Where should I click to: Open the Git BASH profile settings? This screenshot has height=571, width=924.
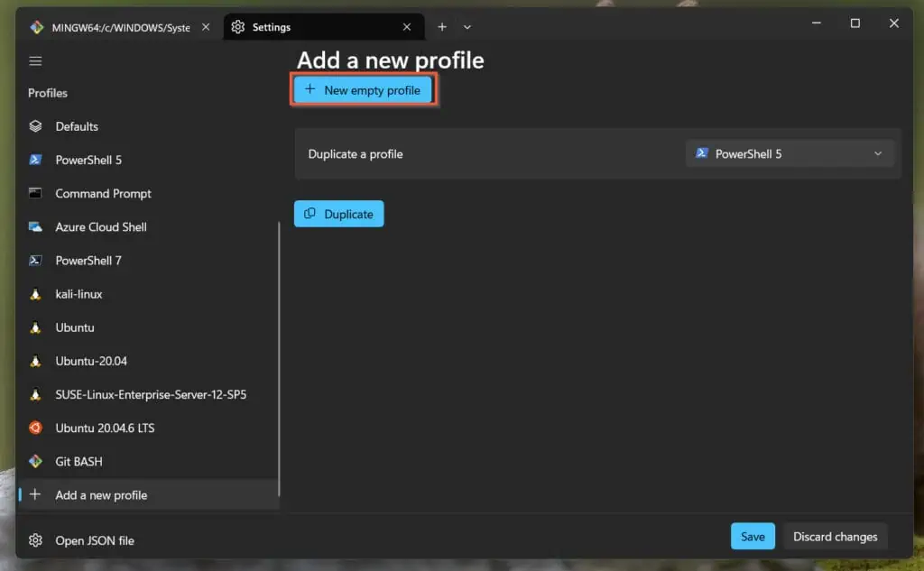(149, 462)
